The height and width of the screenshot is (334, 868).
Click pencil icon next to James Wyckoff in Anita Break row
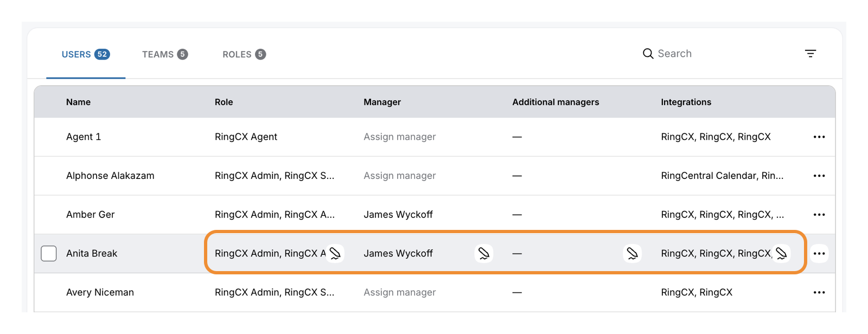point(483,253)
